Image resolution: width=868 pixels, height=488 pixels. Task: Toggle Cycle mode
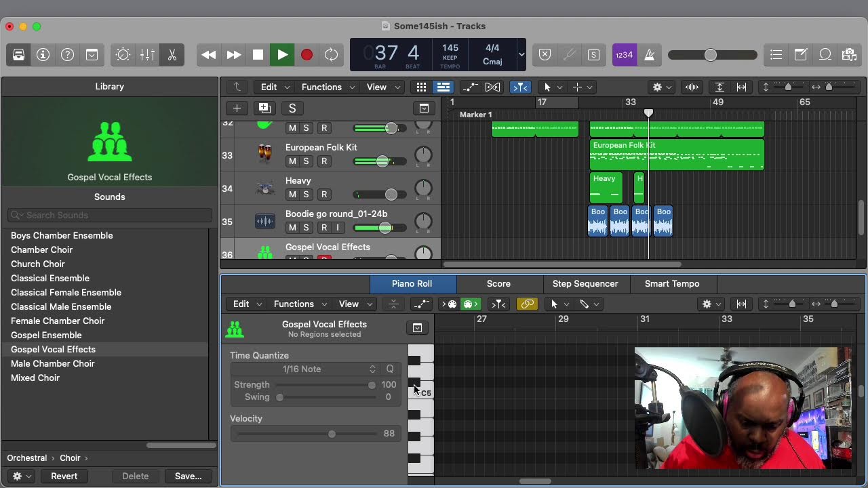pos(331,55)
